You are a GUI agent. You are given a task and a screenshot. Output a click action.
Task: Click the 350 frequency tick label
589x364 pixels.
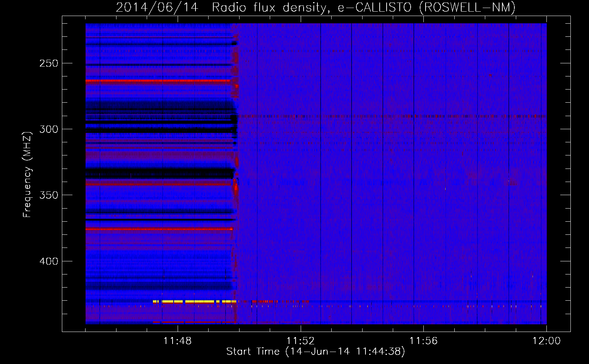tap(49, 195)
